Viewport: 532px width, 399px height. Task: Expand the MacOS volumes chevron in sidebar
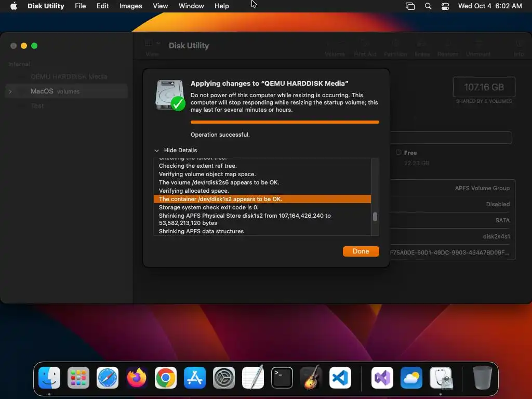10,91
